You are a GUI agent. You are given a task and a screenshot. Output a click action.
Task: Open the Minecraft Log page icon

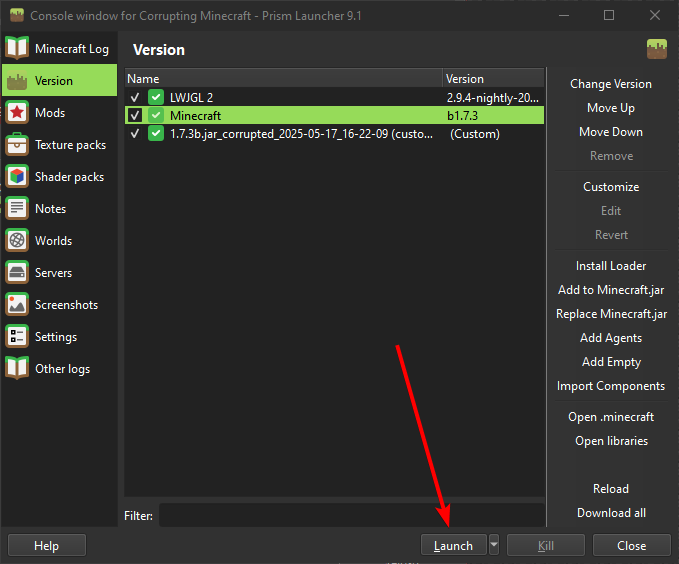pos(17,48)
